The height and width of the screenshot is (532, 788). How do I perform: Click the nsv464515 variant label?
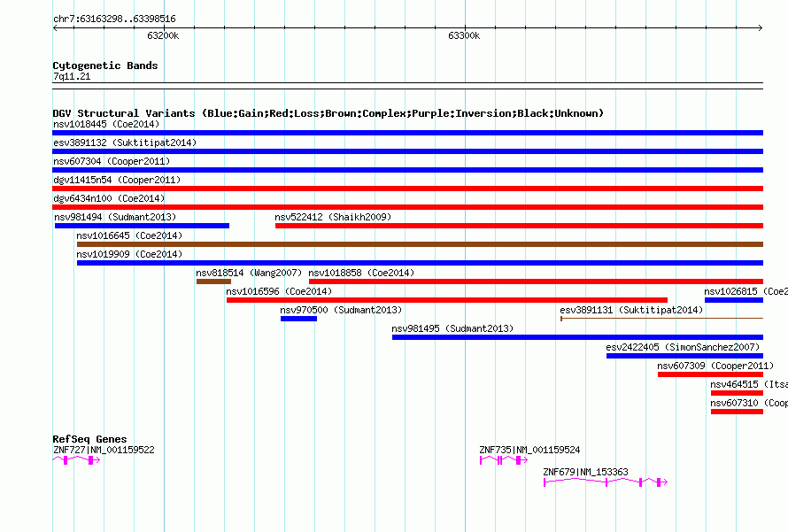click(x=749, y=384)
